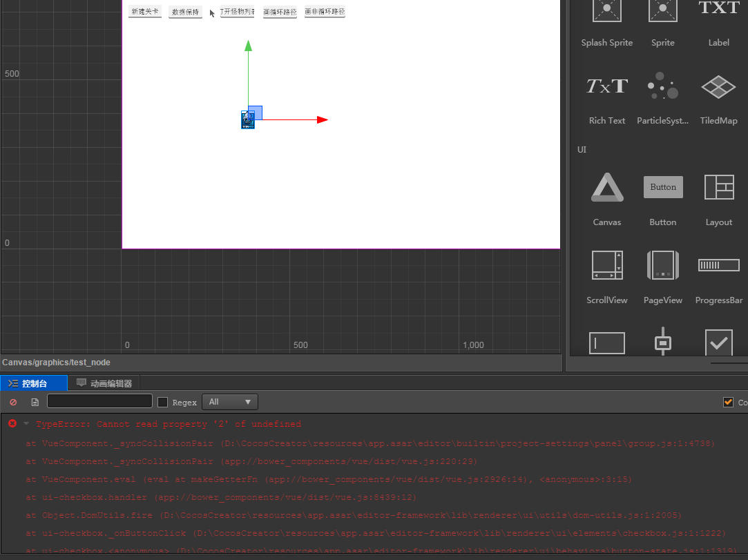Pick the Rich Text node icon
Screen dimensions: 748x560
coord(607,86)
